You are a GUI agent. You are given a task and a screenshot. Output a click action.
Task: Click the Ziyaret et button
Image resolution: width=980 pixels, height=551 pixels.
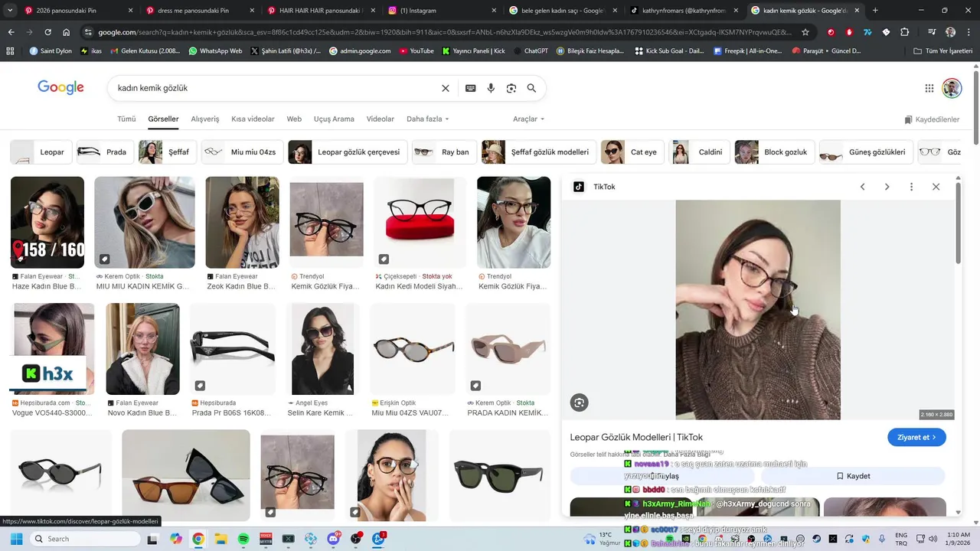click(x=916, y=437)
